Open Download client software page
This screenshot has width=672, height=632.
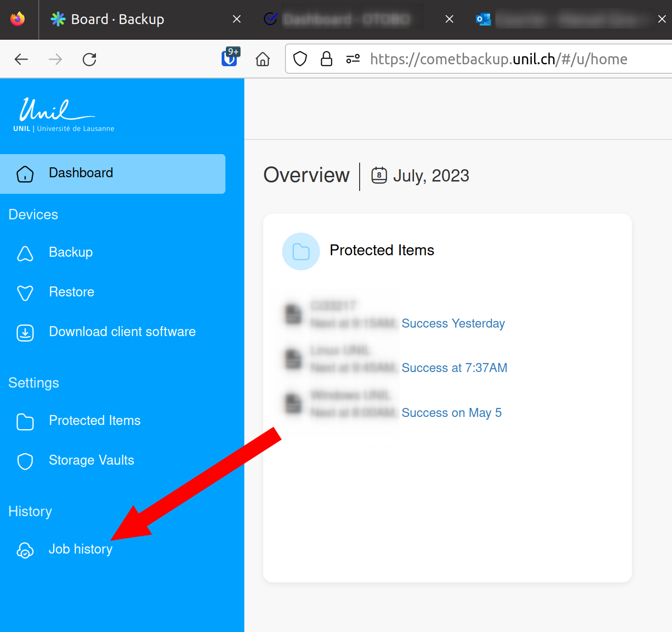point(122,332)
